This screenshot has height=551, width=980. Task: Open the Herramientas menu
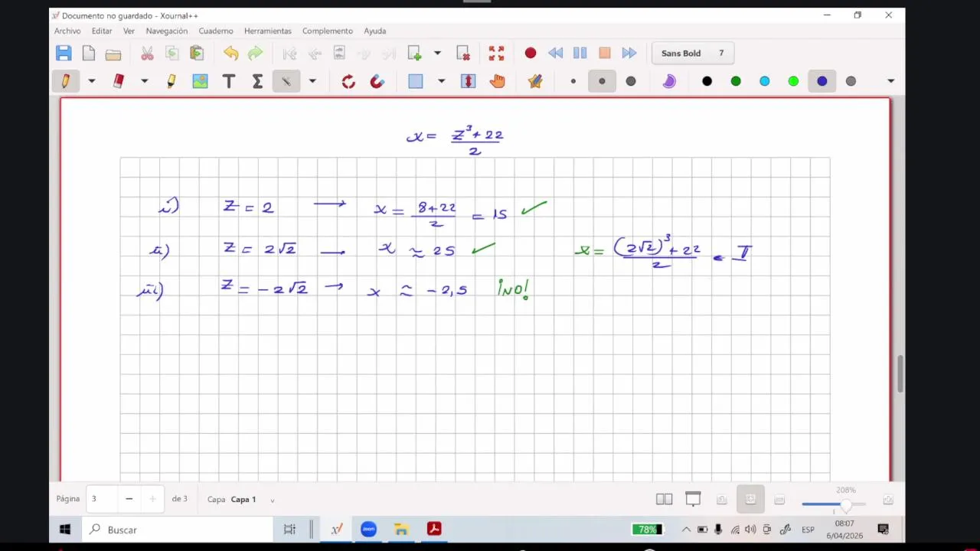[x=268, y=31]
